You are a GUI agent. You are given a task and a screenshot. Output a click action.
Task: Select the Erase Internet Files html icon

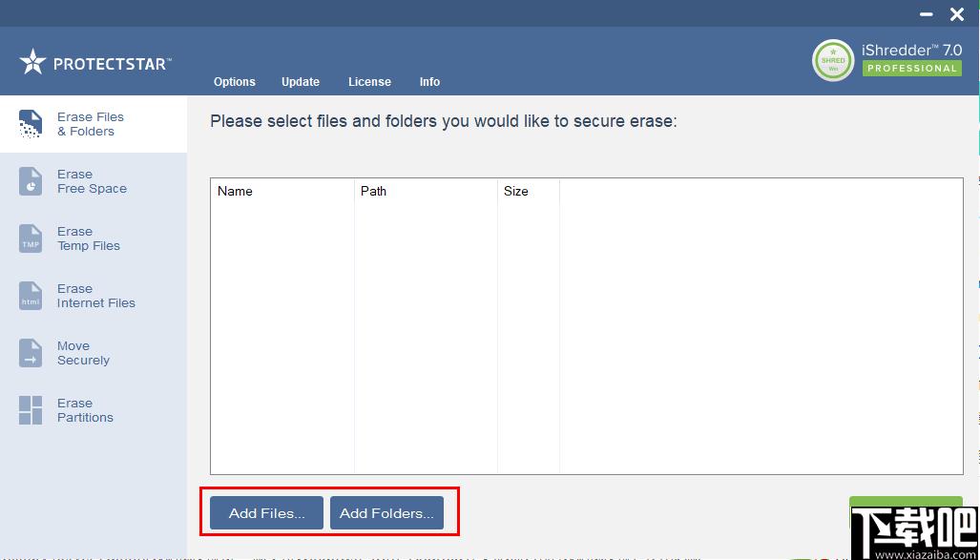(31, 296)
